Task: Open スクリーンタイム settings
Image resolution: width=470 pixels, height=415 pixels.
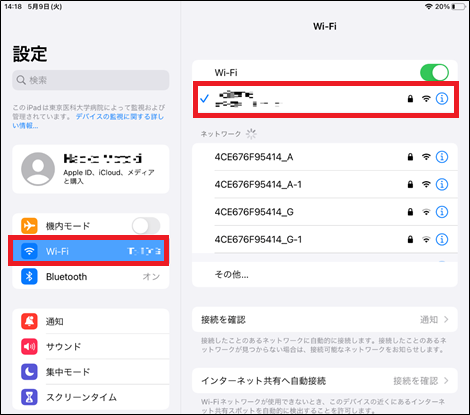Action: pyautogui.click(x=91, y=397)
